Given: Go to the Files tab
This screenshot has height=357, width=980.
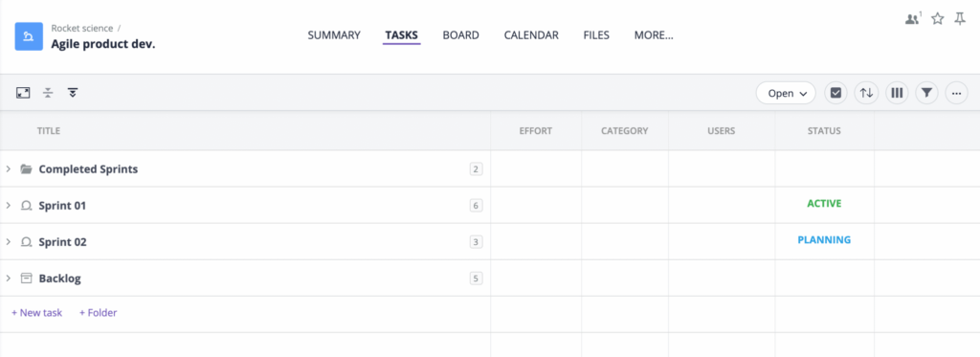Looking at the screenshot, I should click(596, 35).
